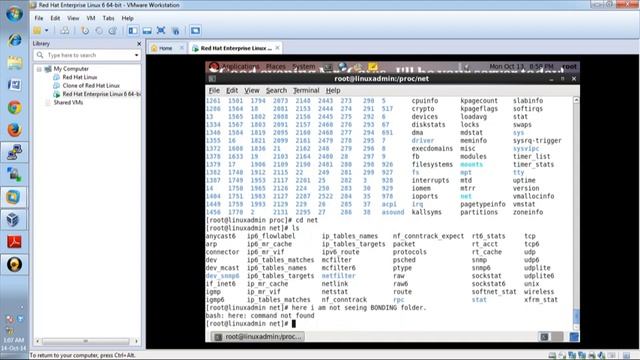
Task: Open the VMware View menu
Action: click(x=73, y=18)
